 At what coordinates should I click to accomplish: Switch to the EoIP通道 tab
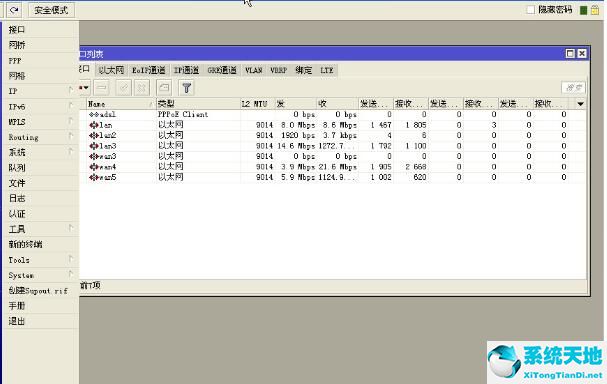click(x=149, y=70)
